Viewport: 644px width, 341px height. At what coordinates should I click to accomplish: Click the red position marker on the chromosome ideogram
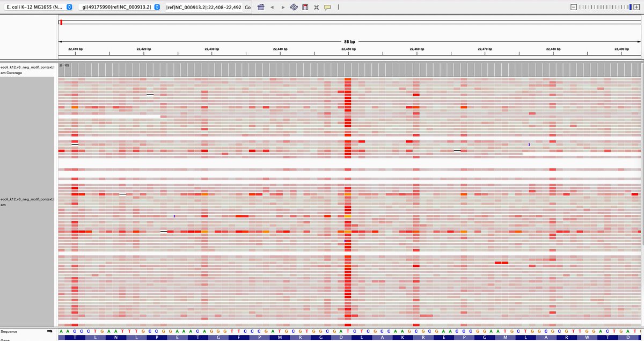(61, 22)
